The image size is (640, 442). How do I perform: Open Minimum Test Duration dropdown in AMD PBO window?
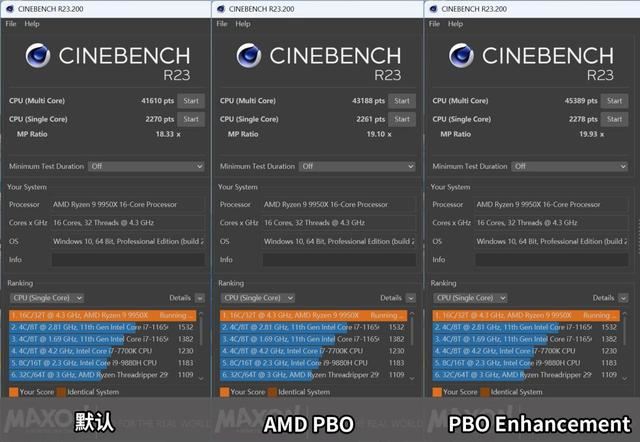(357, 167)
